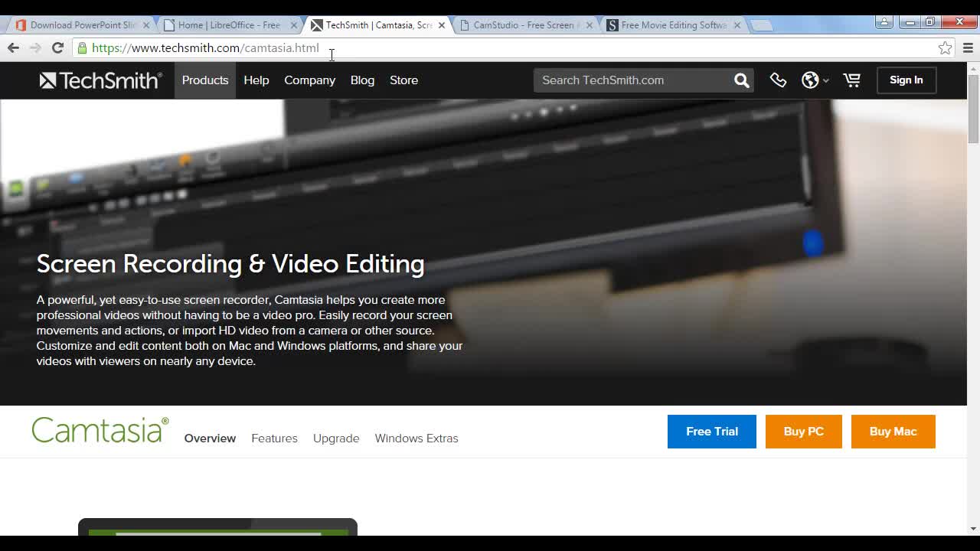The height and width of the screenshot is (551, 980).
Task: Close the CamStudio tab
Action: [x=589, y=25]
